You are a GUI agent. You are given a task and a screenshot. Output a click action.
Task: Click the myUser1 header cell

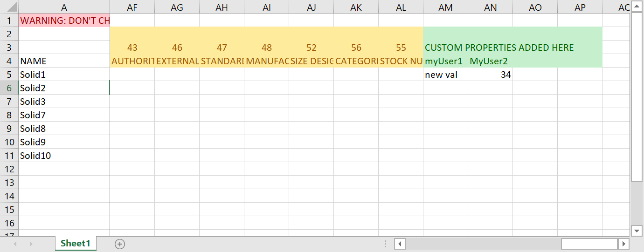click(445, 61)
